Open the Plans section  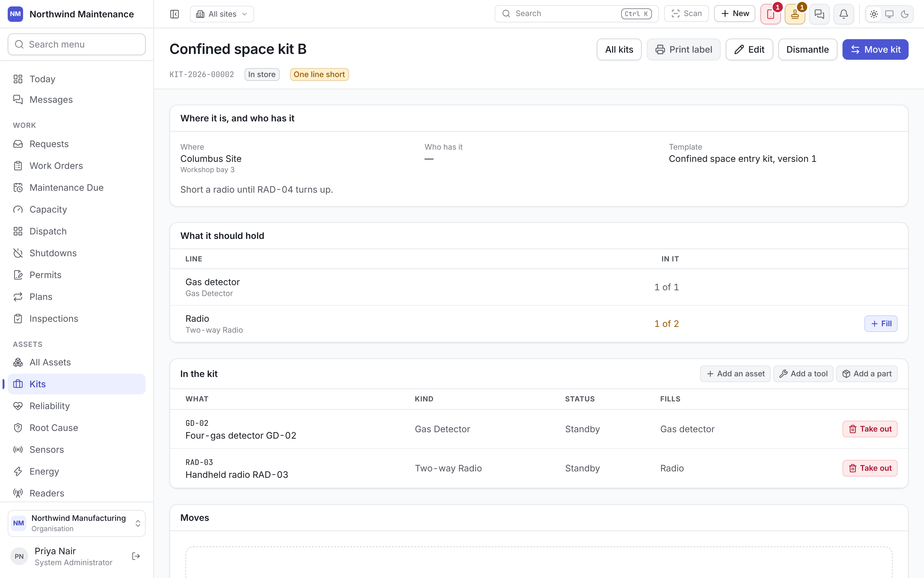pyautogui.click(x=76, y=296)
